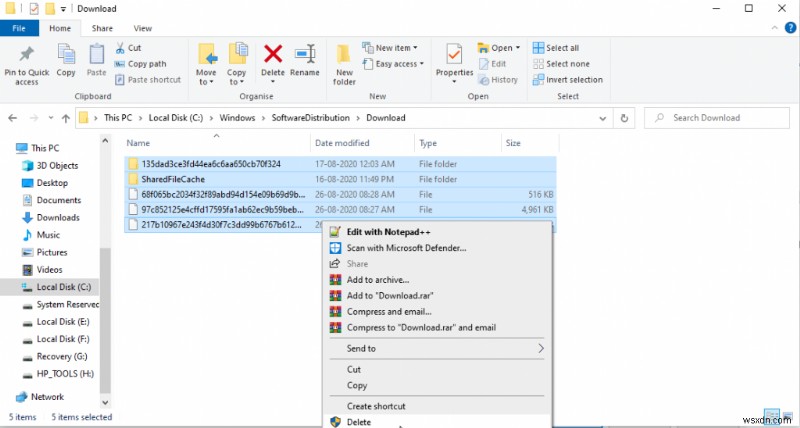Click SoftwareDistribution in the address path
800x428 pixels.
[x=310, y=118]
